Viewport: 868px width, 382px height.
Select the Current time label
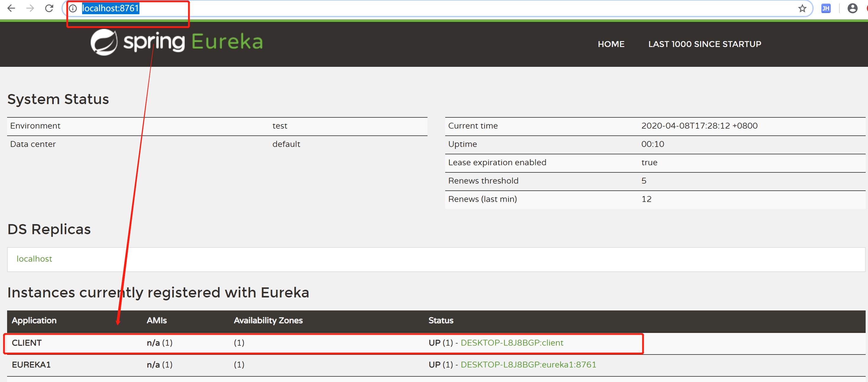point(473,126)
